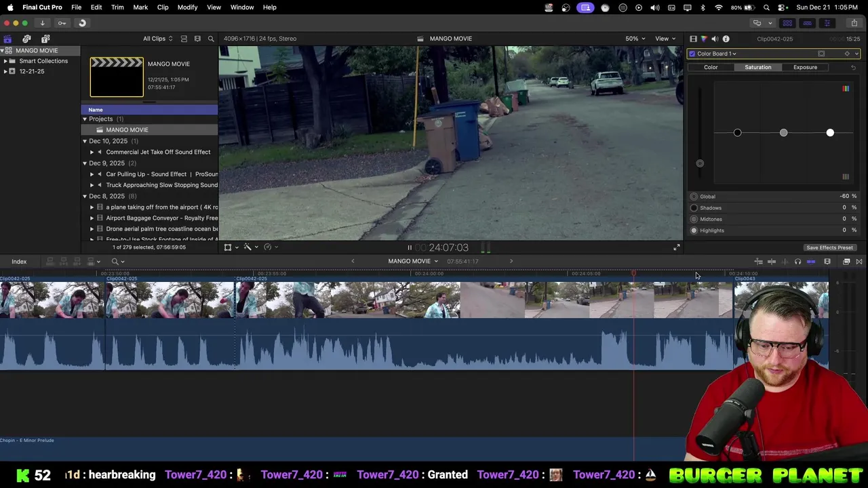Open Titles and Generators sidebar

pyautogui.click(x=45, y=39)
